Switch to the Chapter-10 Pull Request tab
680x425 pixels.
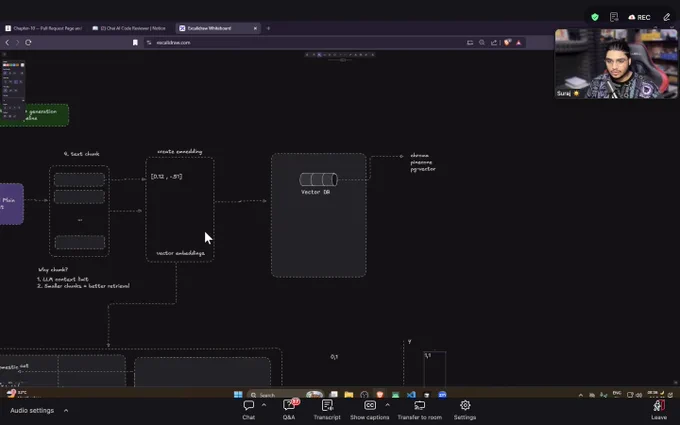click(x=43, y=28)
